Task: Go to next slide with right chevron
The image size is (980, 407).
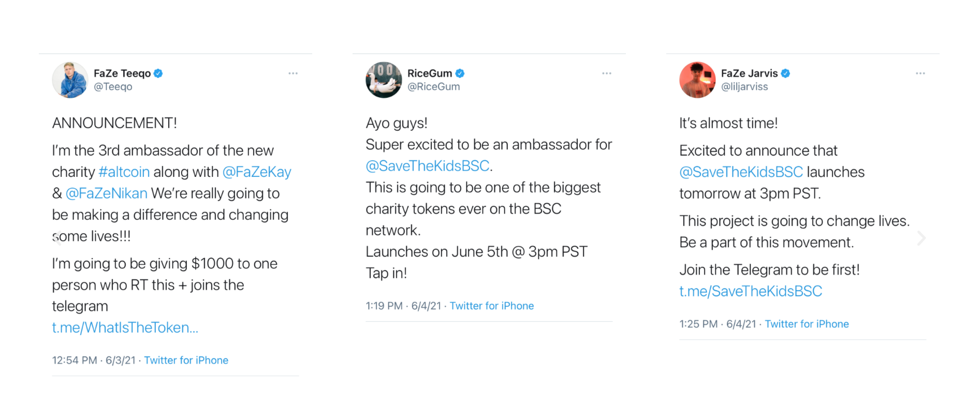Action: [921, 238]
